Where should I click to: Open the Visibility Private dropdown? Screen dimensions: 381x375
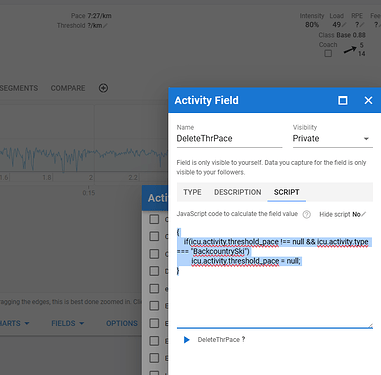tap(333, 138)
